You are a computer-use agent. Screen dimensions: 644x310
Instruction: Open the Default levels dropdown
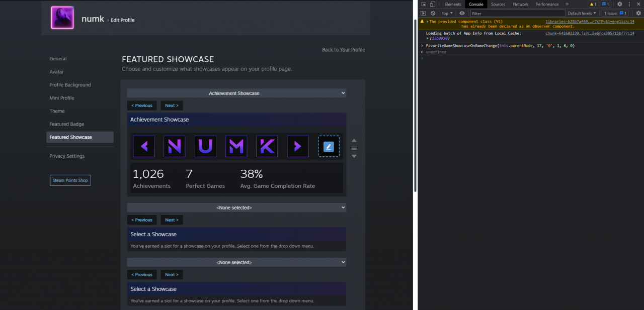tap(582, 13)
